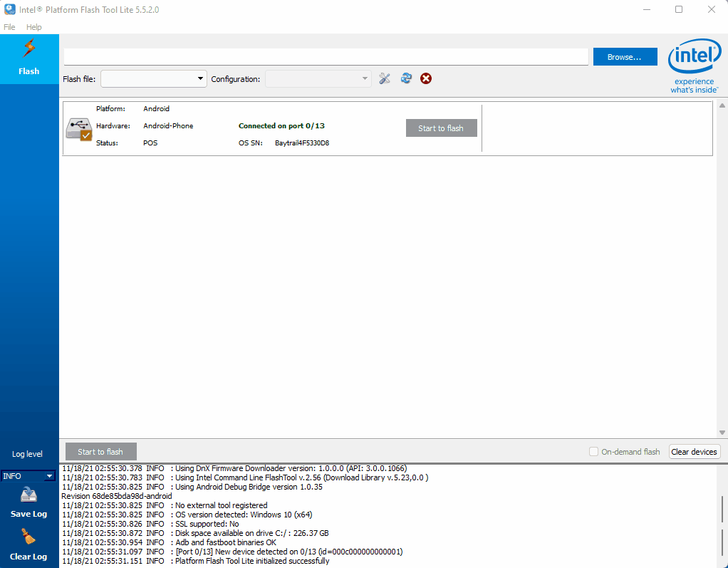Image resolution: width=728 pixels, height=568 pixels.
Task: Toggle the On-demand flash checkbox
Action: [x=593, y=451]
